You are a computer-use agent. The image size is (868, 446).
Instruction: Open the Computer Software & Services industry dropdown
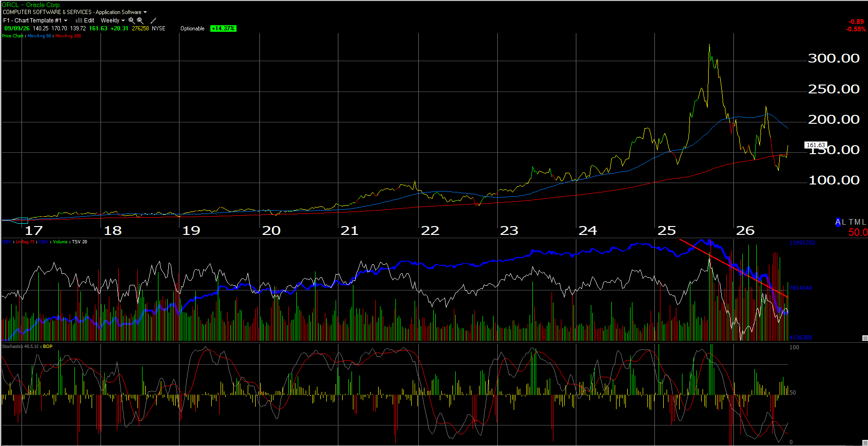click(75, 12)
